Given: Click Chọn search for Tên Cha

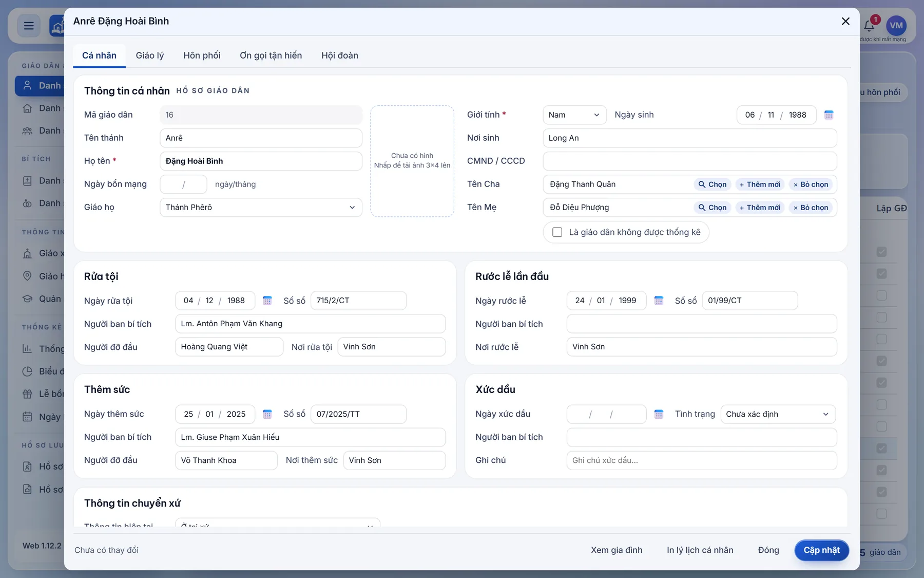Looking at the screenshot, I should point(712,184).
